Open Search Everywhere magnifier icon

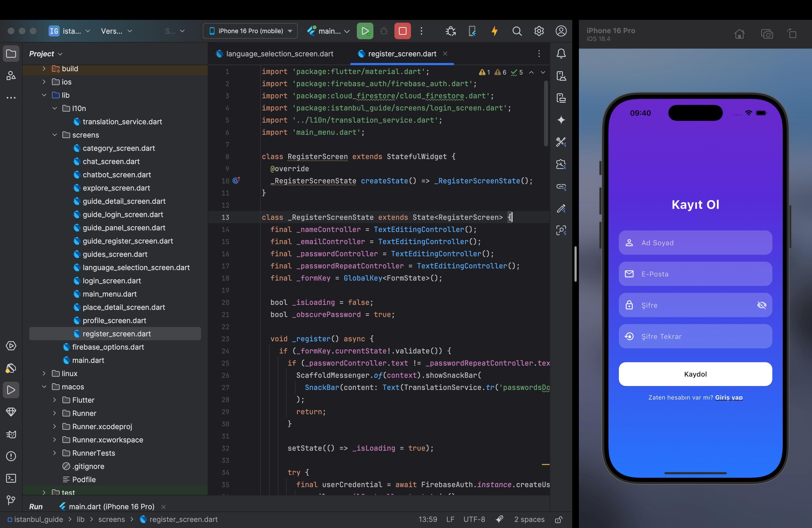coord(517,31)
